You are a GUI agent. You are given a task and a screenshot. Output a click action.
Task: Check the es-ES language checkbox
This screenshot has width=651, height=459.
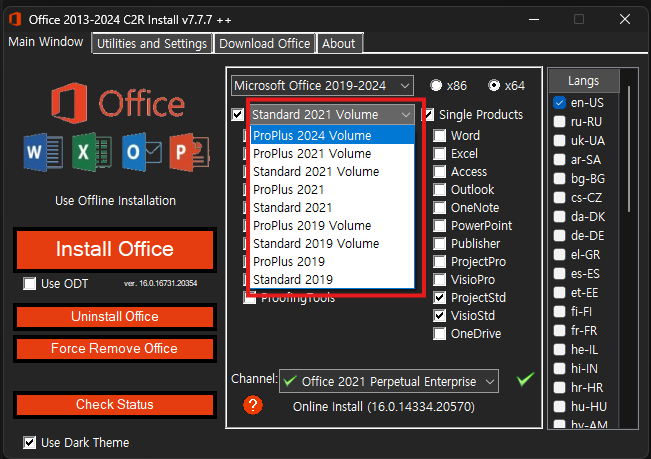click(x=560, y=274)
